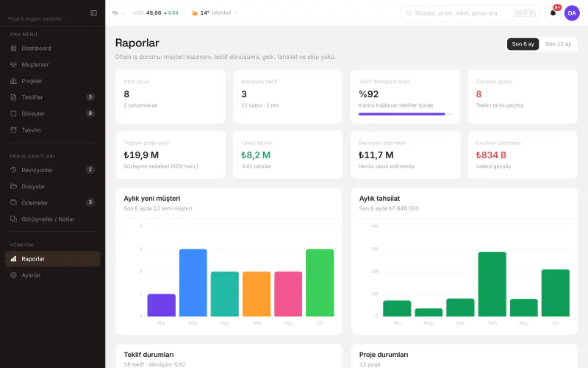Click the search magnifier icon
The height and width of the screenshot is (368, 588).
point(409,13)
